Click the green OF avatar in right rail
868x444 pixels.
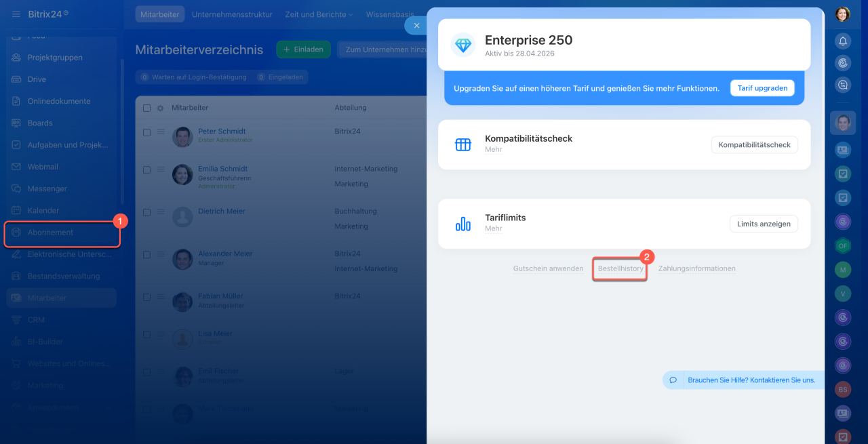(843, 246)
